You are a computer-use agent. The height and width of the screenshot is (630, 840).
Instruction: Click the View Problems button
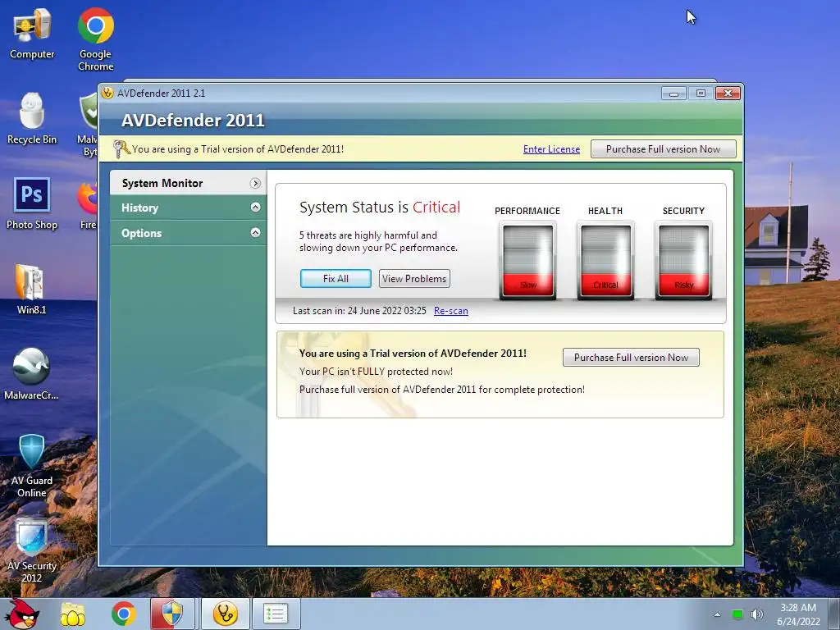[414, 279]
